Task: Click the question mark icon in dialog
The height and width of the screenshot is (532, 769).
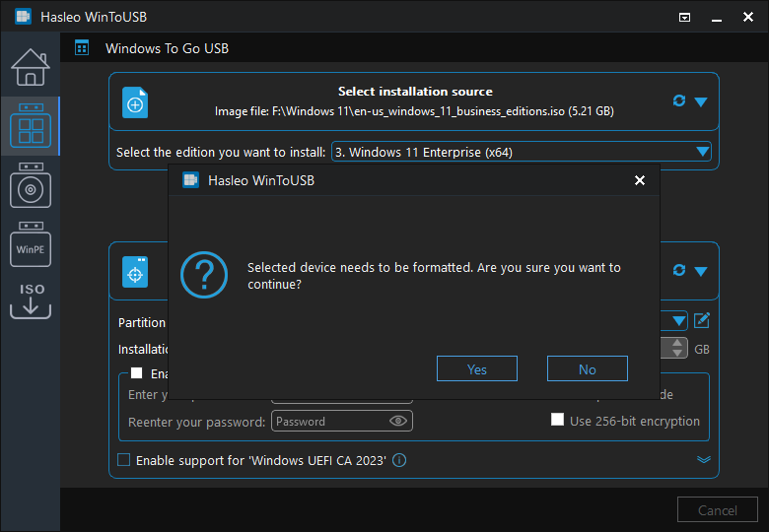Action: click(204, 275)
